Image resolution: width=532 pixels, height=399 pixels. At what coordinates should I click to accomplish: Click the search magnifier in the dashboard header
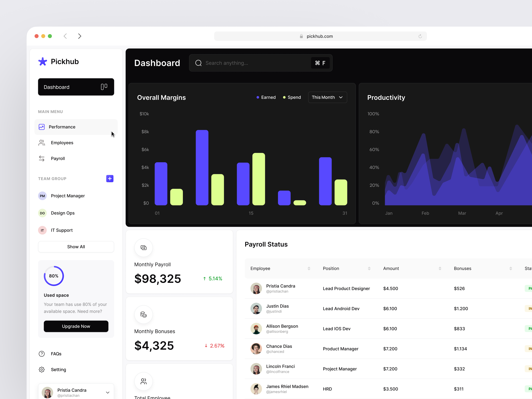pos(198,63)
